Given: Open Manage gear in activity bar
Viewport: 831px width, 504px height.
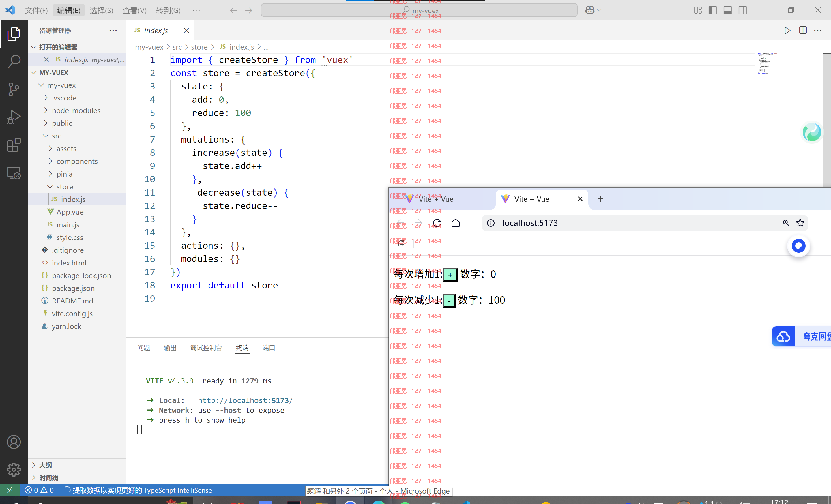Looking at the screenshot, I should (14, 470).
